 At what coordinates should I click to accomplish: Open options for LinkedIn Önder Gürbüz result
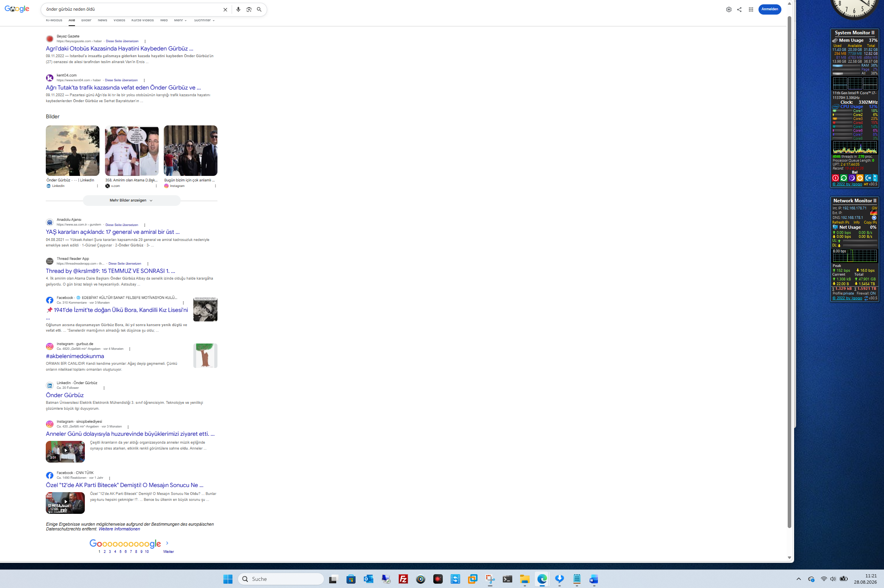click(104, 388)
